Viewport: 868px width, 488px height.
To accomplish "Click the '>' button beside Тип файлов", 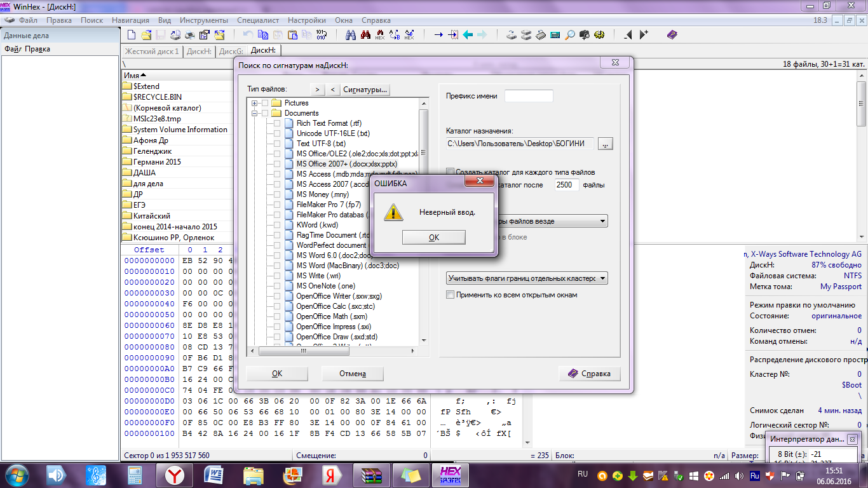I will click(317, 90).
